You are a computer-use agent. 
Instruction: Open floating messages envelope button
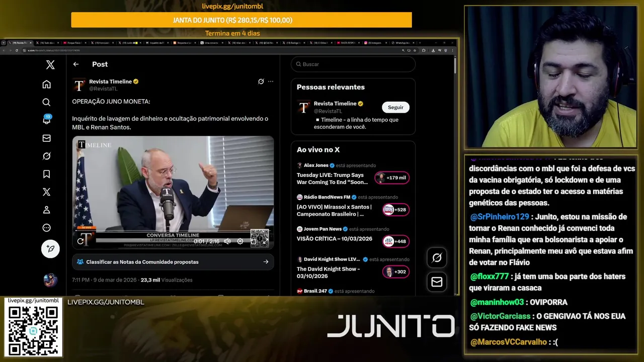point(437,282)
